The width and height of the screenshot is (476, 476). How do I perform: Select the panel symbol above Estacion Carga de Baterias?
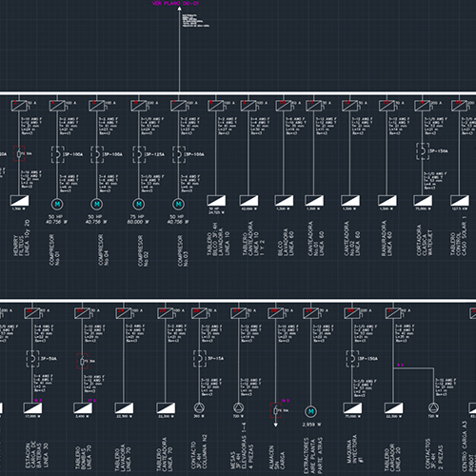point(32,408)
